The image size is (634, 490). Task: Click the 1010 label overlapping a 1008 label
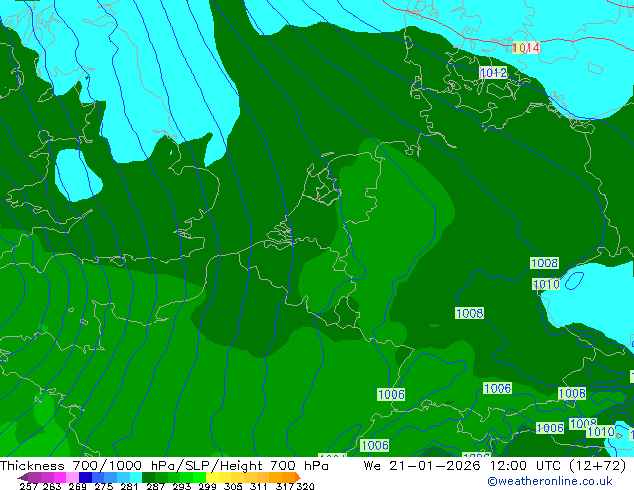pyautogui.click(x=601, y=431)
